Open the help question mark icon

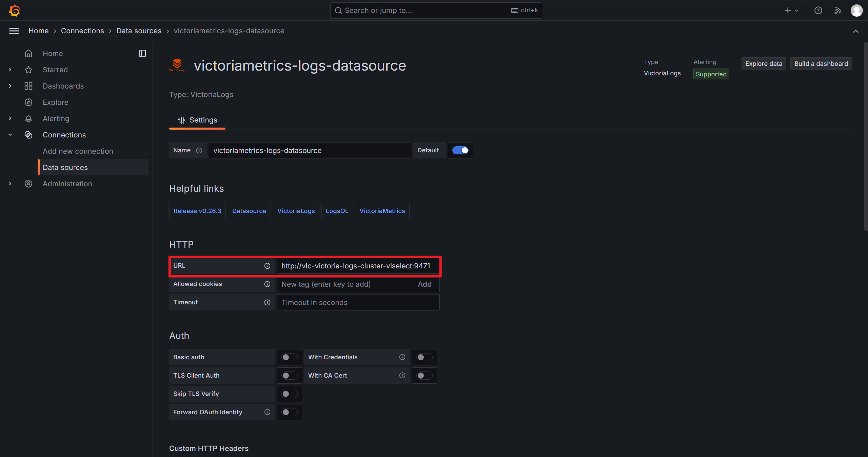818,11
